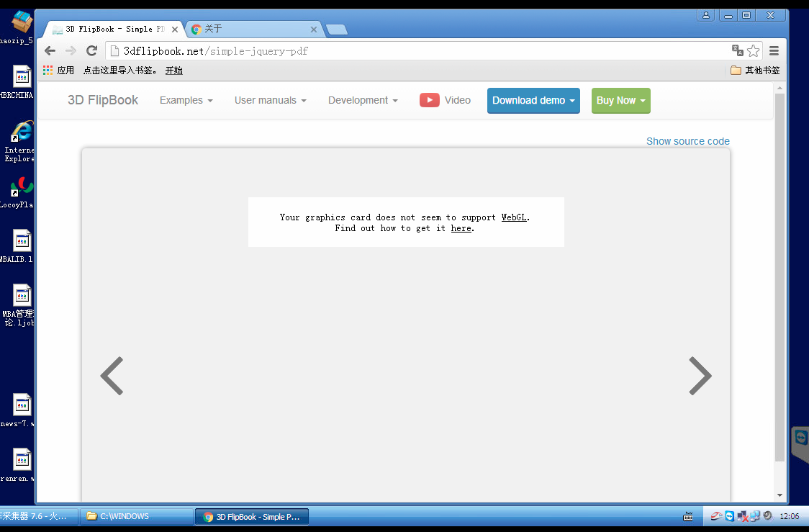Screen dimensions: 809x532
Task: Open the Chrome hamburger menu
Action: click(774, 50)
